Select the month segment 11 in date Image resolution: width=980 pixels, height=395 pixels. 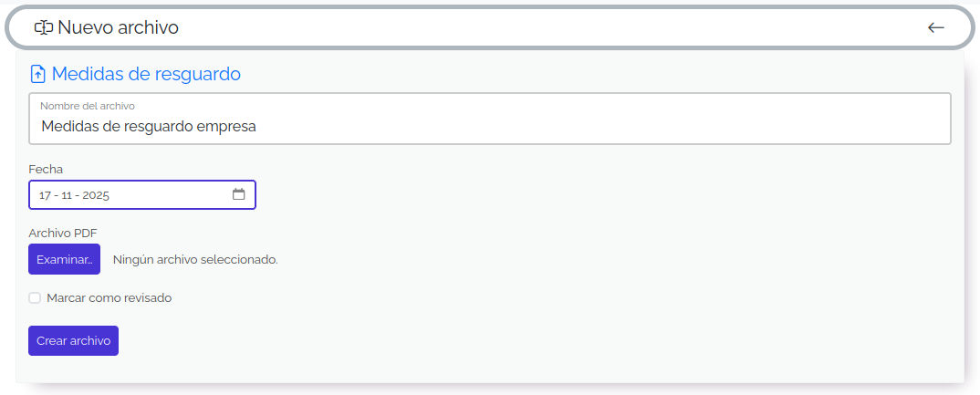coord(68,195)
